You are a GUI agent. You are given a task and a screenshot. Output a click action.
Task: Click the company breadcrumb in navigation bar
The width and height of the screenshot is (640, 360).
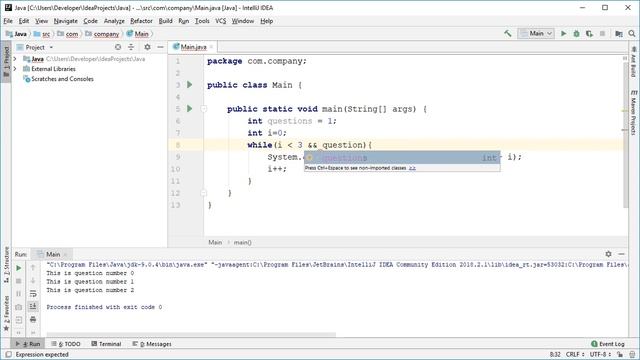pyautogui.click(x=102, y=34)
